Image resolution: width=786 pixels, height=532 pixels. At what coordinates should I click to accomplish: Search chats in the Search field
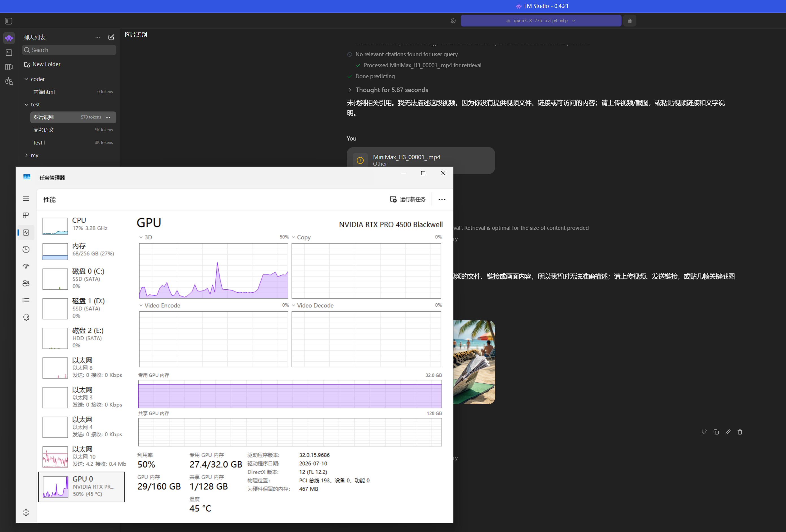[x=69, y=50]
